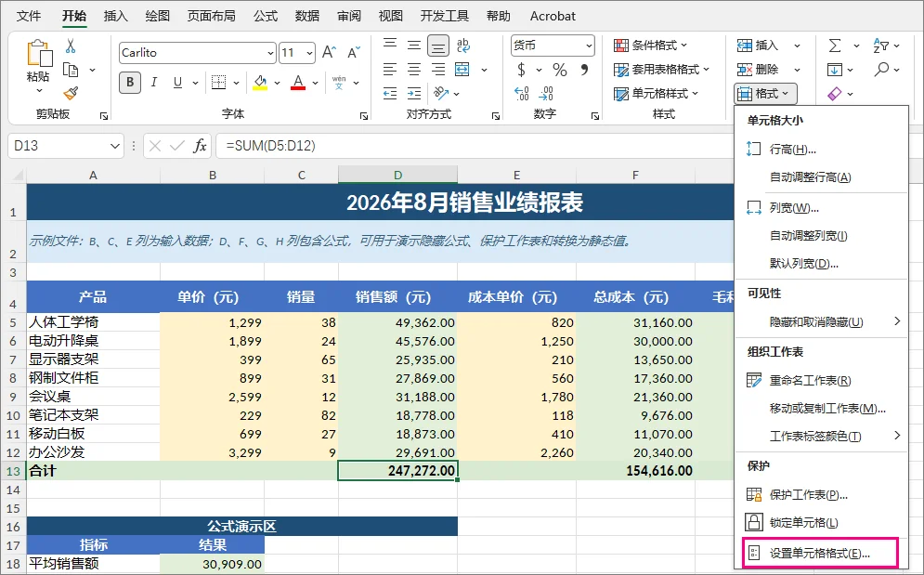The height and width of the screenshot is (575, 924).
Task: Switch to 公式 ribbon tab
Action: [266, 16]
